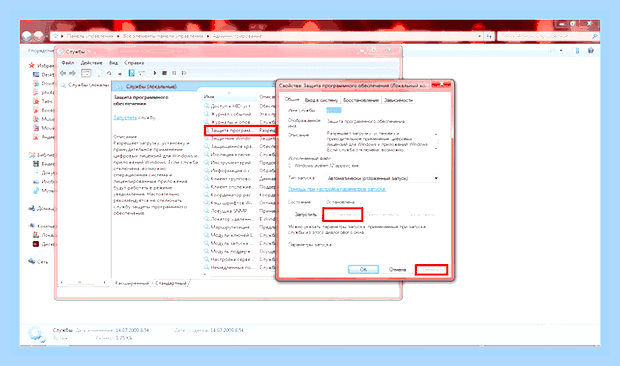Screen dimensions: 620x366
Task: Click the Refresh icon in Services toolbar
Action: point(109,73)
